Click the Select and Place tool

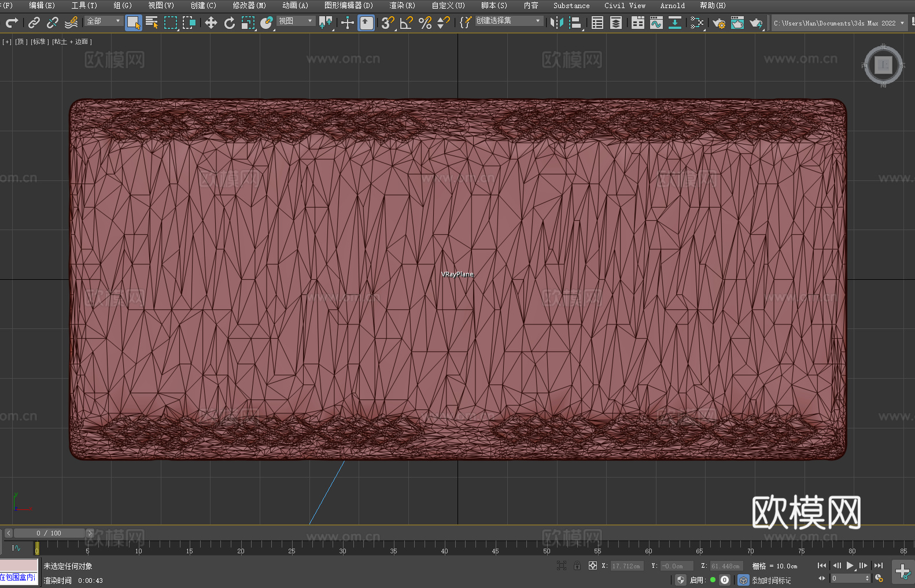coord(267,23)
